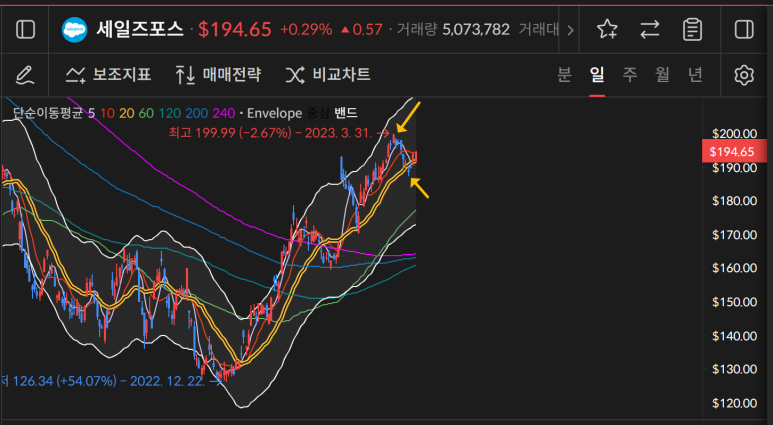Click the $194.65 price in header

click(x=235, y=30)
